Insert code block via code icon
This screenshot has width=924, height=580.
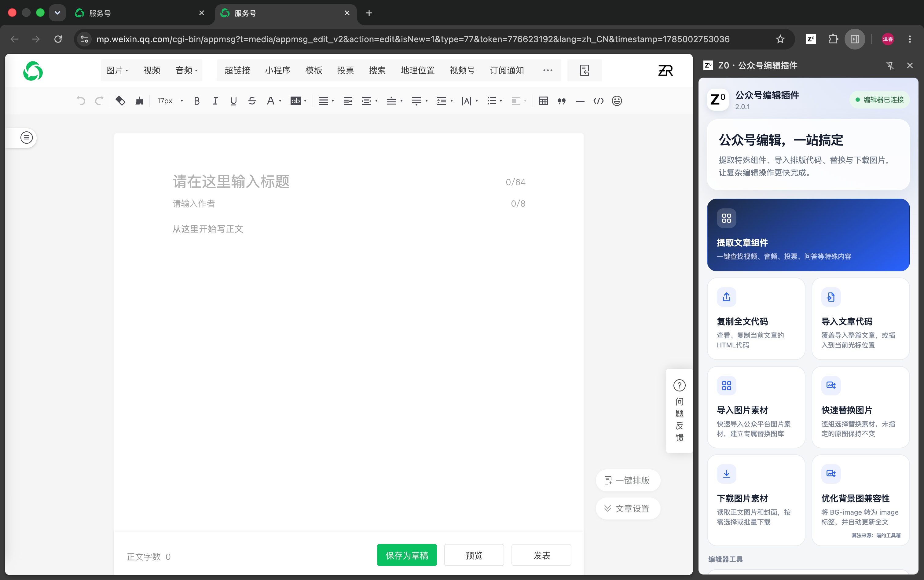click(598, 101)
